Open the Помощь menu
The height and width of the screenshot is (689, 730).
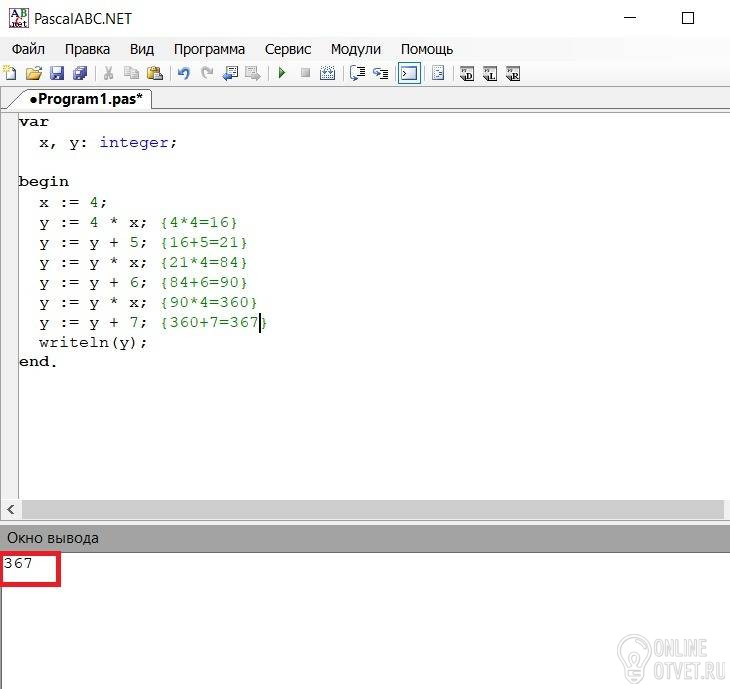click(427, 48)
